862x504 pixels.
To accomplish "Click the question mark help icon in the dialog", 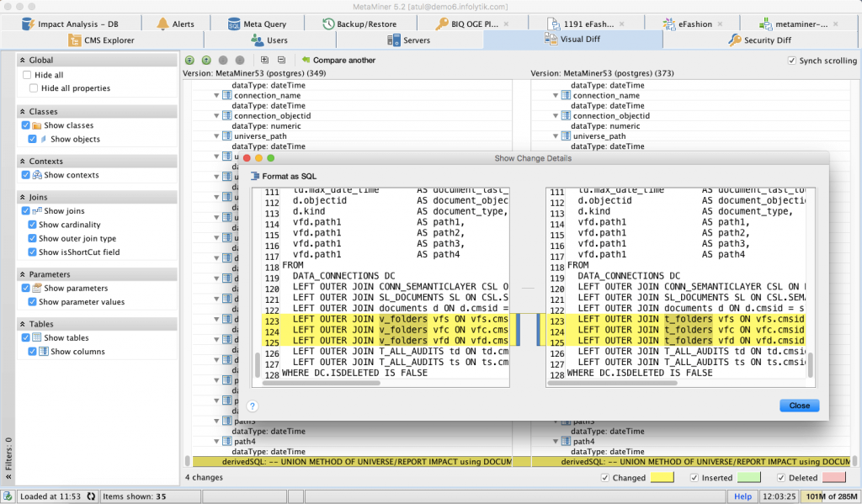I will pyautogui.click(x=252, y=406).
